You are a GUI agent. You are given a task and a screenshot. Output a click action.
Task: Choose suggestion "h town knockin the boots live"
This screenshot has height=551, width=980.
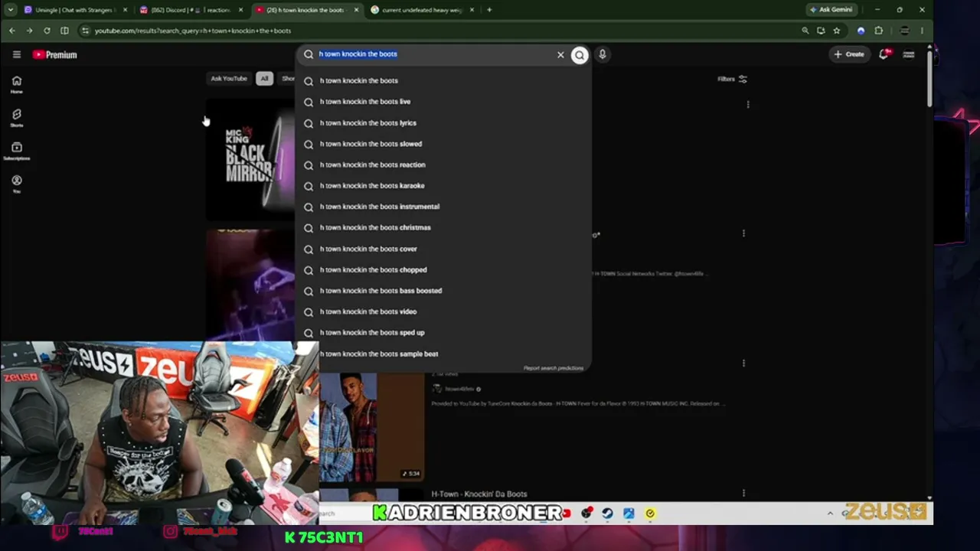(x=444, y=102)
